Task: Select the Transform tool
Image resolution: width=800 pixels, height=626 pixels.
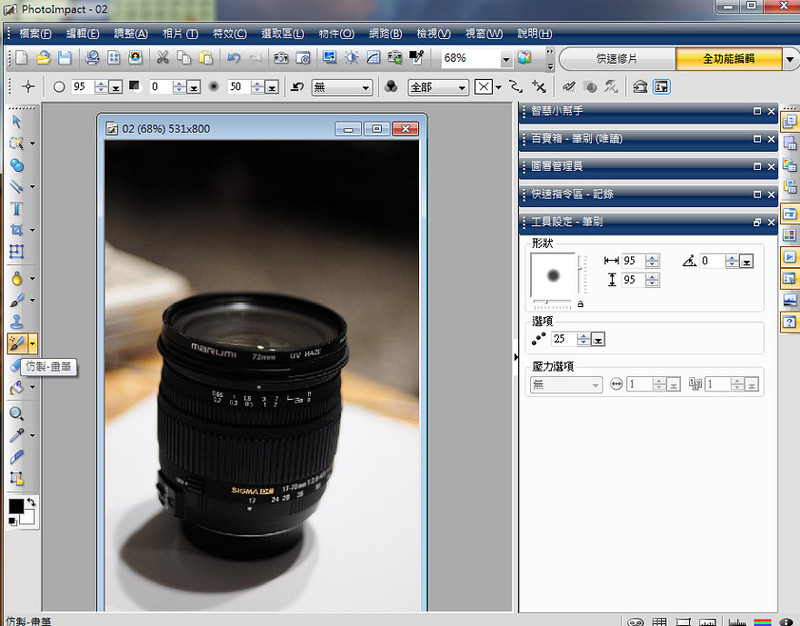Action: [x=16, y=252]
